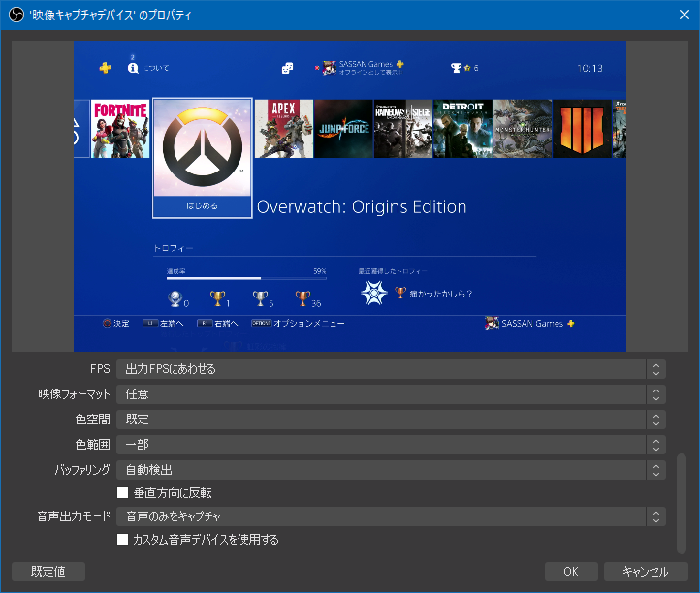Click the Monster Hunter tile in preview
The height and width of the screenshot is (593, 700).
coord(523,129)
